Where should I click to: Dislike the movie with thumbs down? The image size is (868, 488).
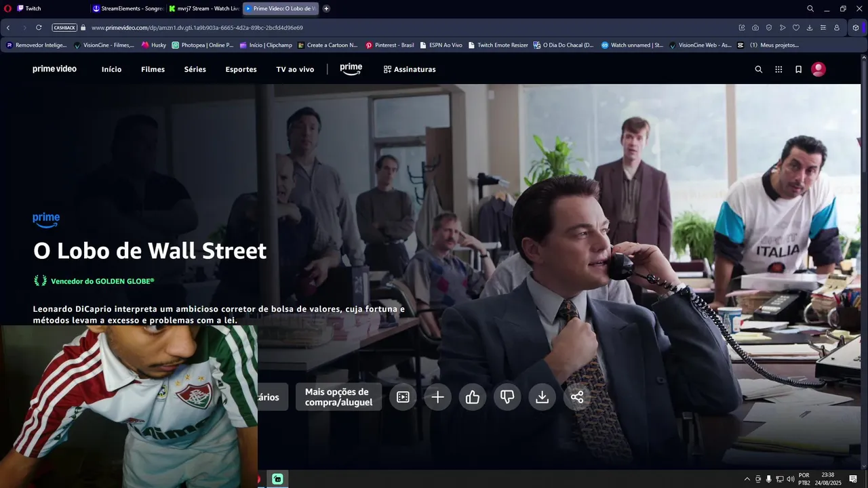pyautogui.click(x=507, y=397)
